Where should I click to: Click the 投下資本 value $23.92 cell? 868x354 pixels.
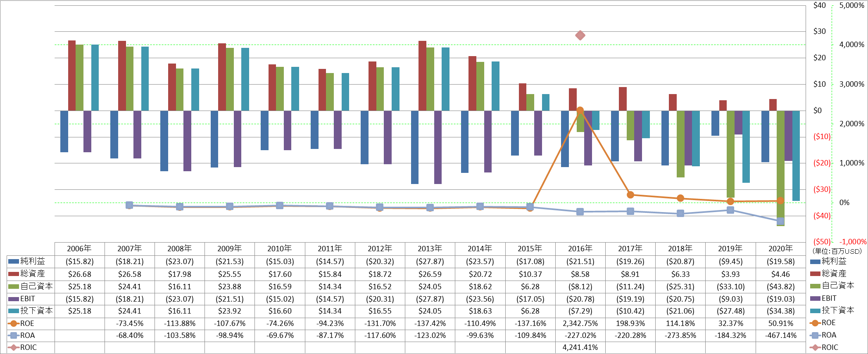pyautogui.click(x=230, y=311)
